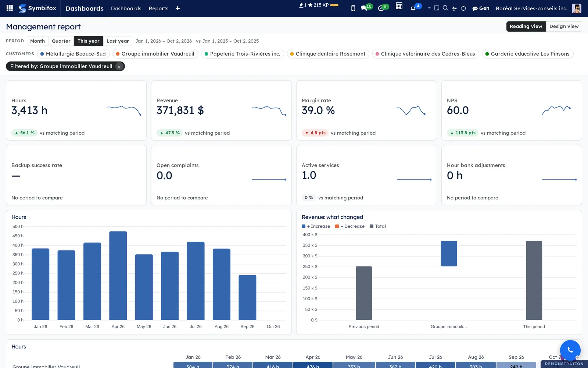Open the Boréal Services-conseils inc. company menu
Screen dimensions: 588x368
[x=531, y=8]
